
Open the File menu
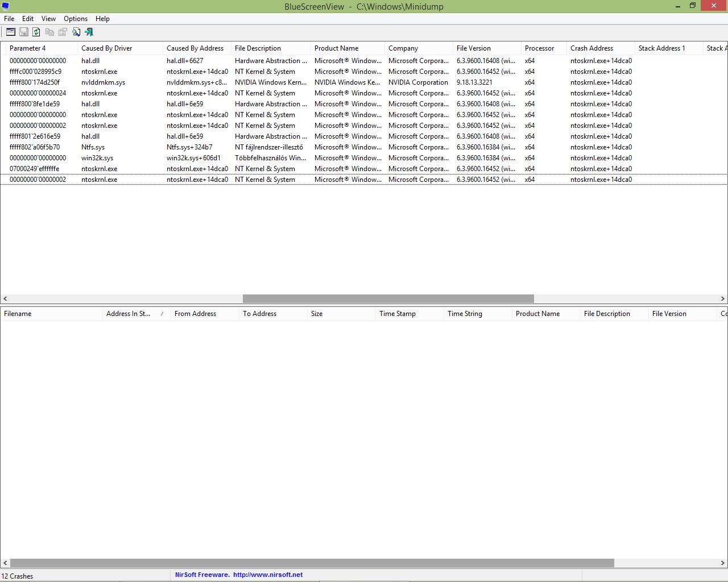pyautogui.click(x=9, y=19)
